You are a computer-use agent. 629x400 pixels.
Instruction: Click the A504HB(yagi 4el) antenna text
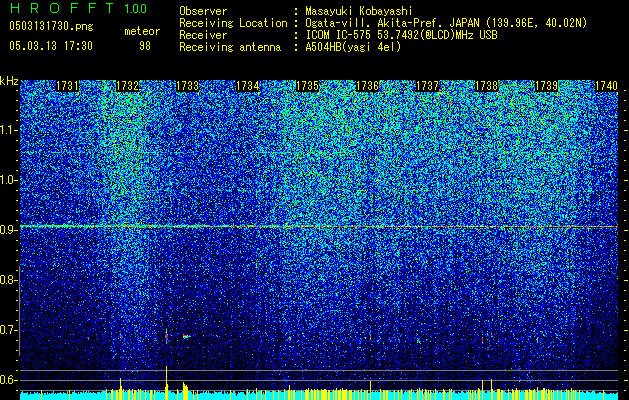pos(353,47)
